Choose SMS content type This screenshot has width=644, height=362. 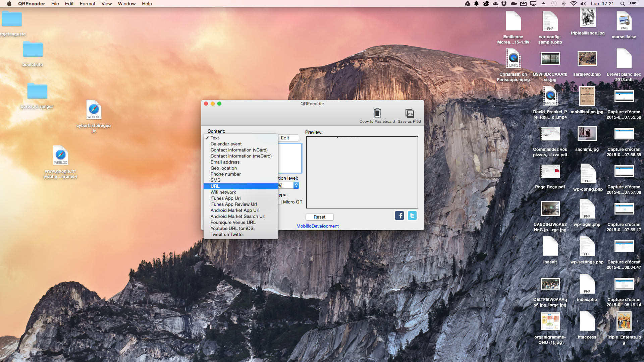click(x=241, y=180)
